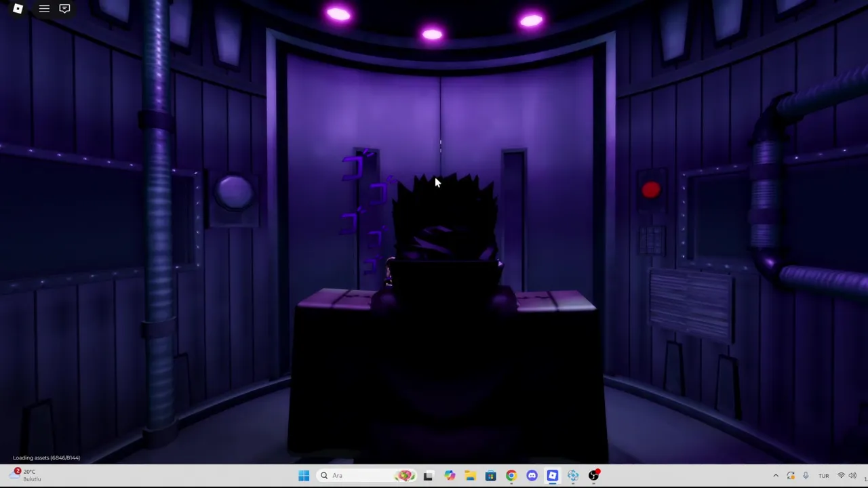Open the hamburger menu in Roblox
Viewport: 868px width, 488px height.
pos(44,9)
